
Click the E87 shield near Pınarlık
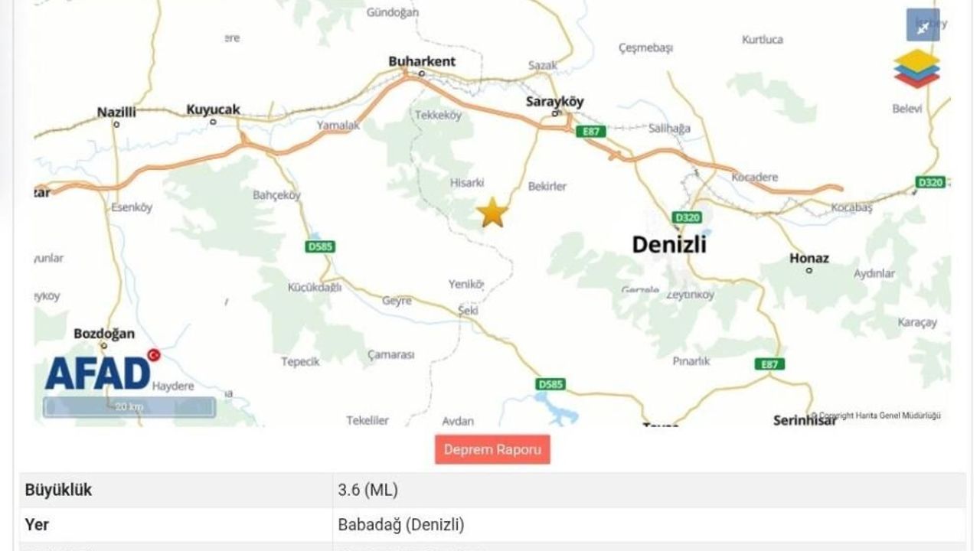[769, 364]
